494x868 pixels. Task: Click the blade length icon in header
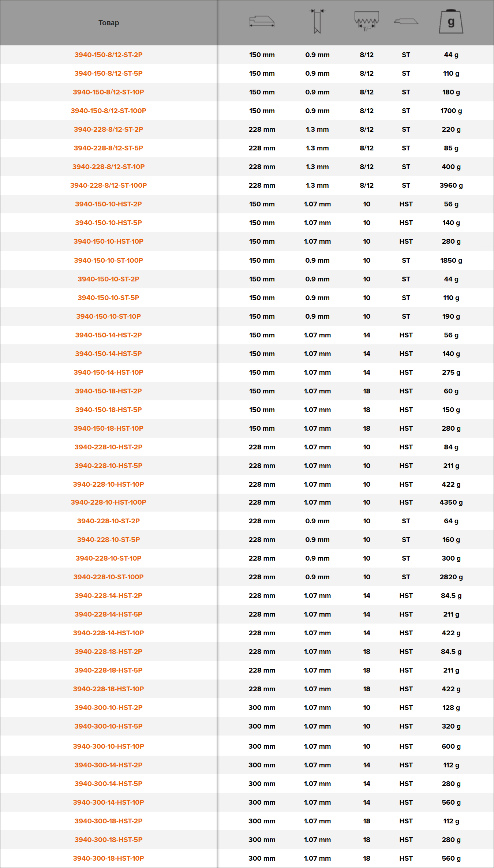click(262, 22)
